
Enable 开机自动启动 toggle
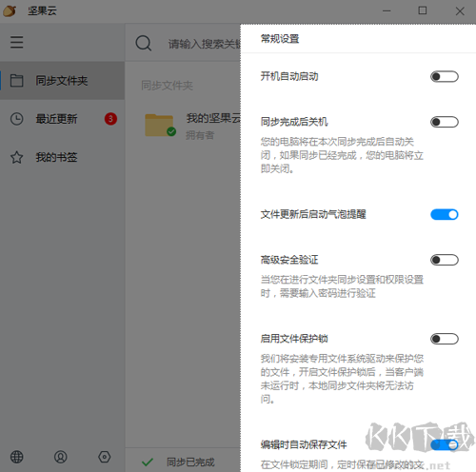(445, 76)
